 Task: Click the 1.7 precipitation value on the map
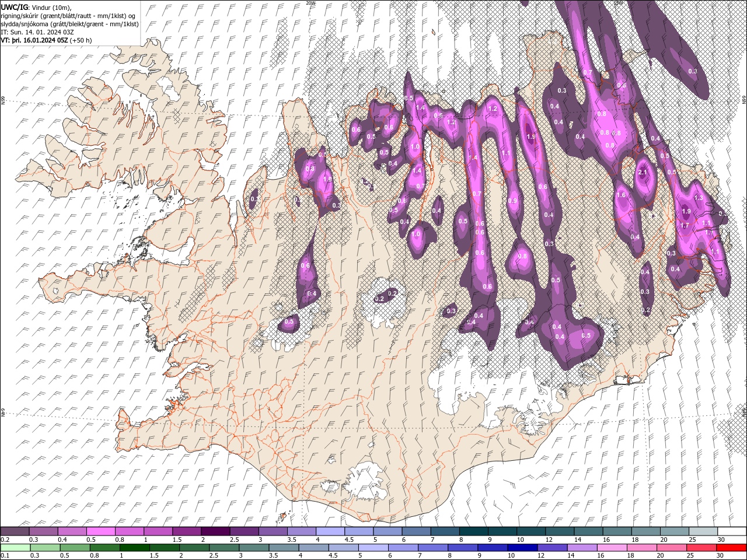coord(685,225)
